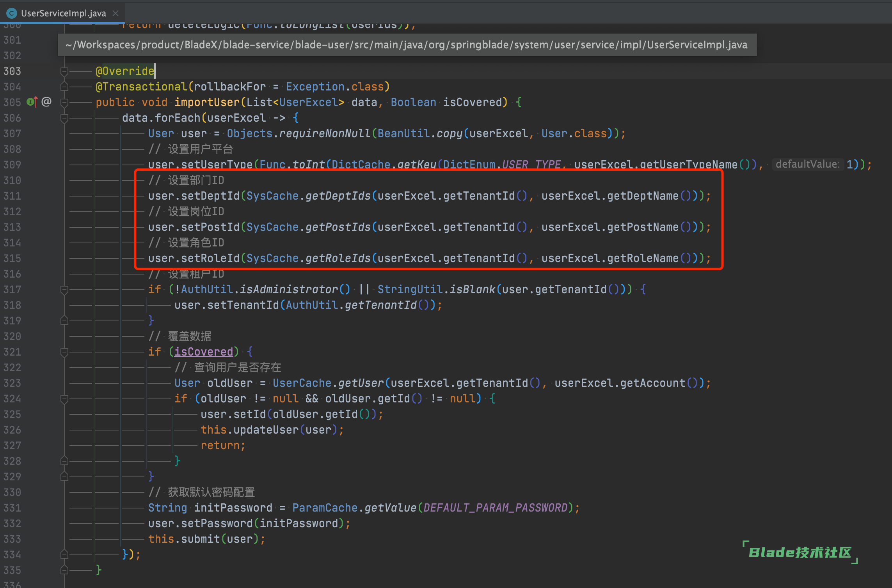Viewport: 892px width, 588px height.
Task: Click the importUser method name
Action: 207,102
